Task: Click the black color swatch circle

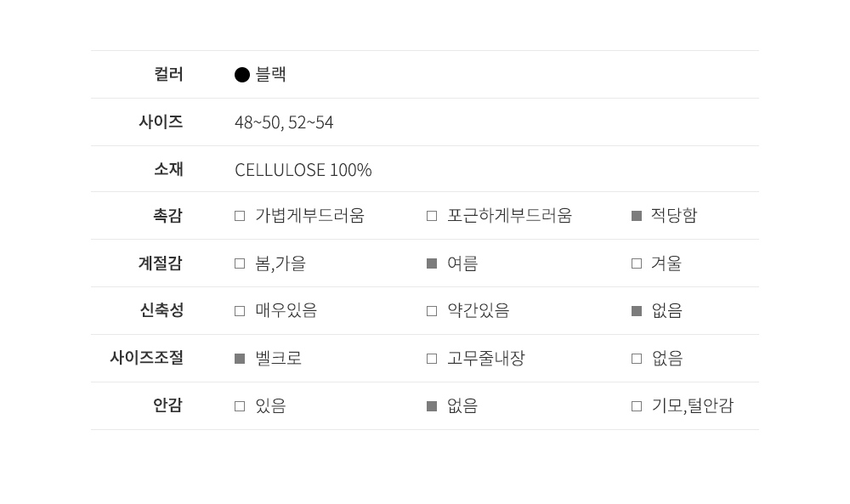Action: [242, 75]
